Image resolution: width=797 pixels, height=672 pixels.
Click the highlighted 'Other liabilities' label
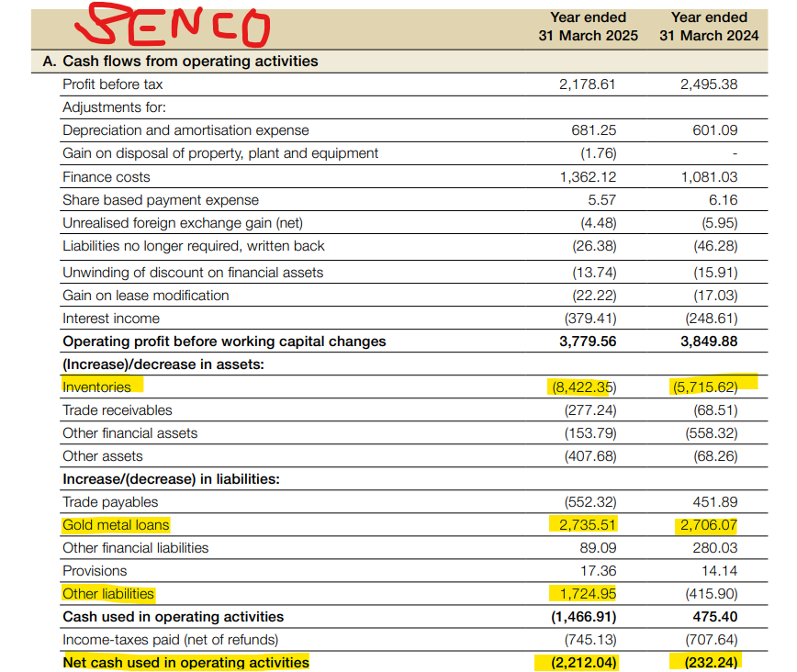pyautogui.click(x=108, y=594)
